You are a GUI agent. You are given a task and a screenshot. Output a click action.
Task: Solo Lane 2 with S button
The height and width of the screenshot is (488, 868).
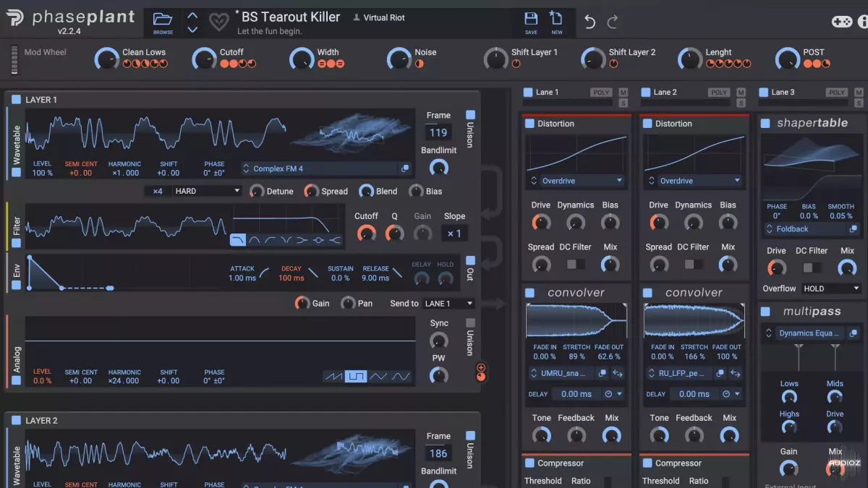click(741, 103)
